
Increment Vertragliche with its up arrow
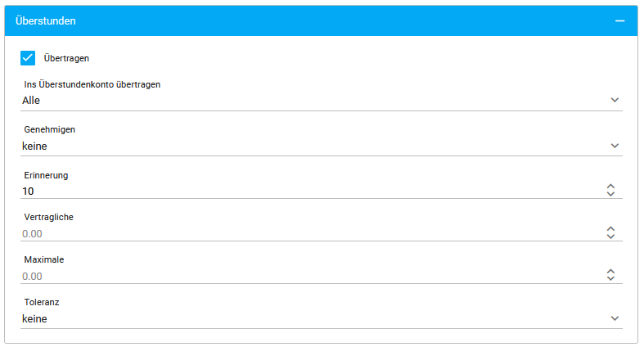610,229
